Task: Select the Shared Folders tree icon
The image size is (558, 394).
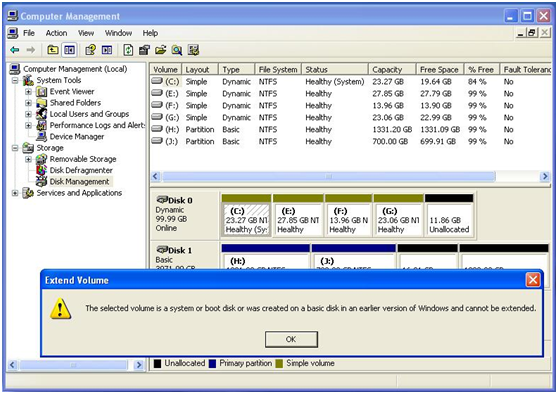Action: tap(42, 103)
